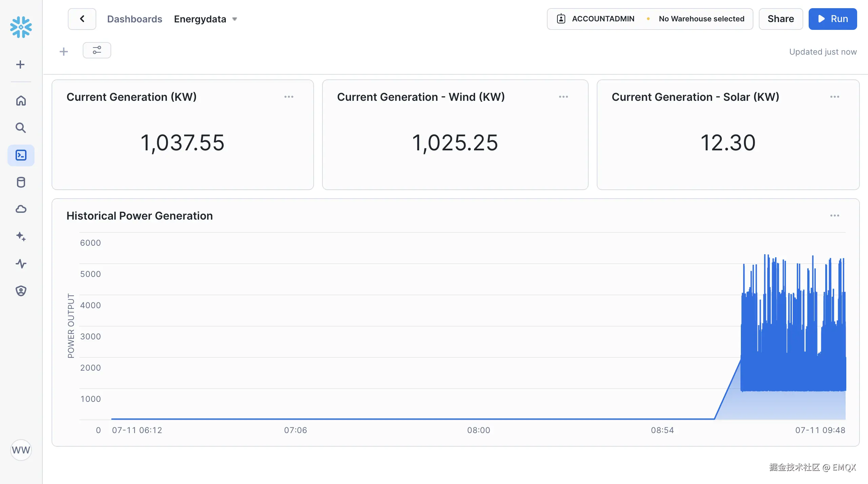Screen dimensions: 868x484
Task: Go back using the chevron button
Action: point(82,19)
